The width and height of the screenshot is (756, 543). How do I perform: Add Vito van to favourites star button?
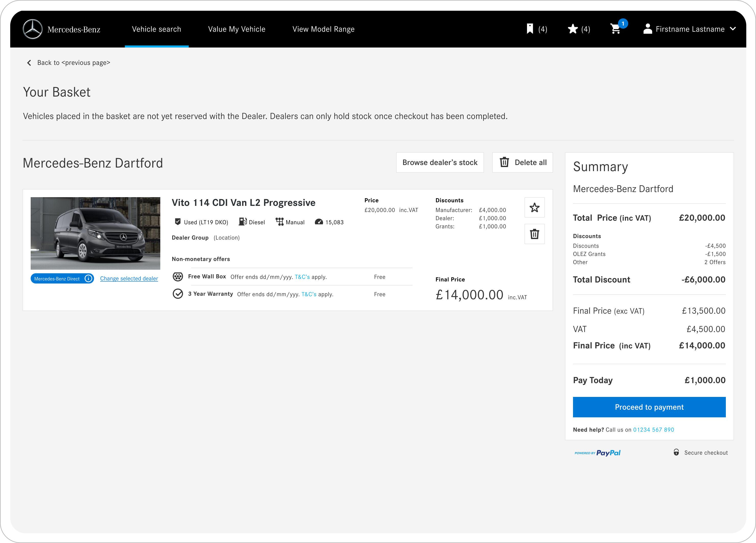(x=535, y=208)
